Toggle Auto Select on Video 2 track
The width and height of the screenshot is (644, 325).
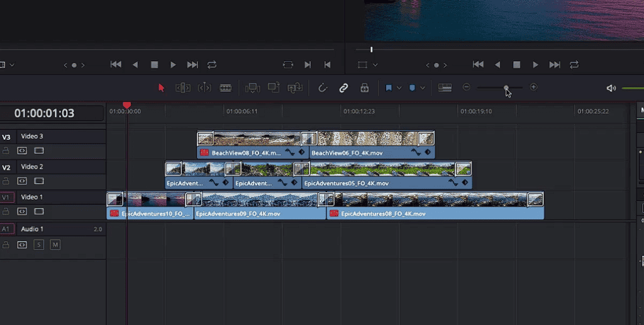point(22,181)
